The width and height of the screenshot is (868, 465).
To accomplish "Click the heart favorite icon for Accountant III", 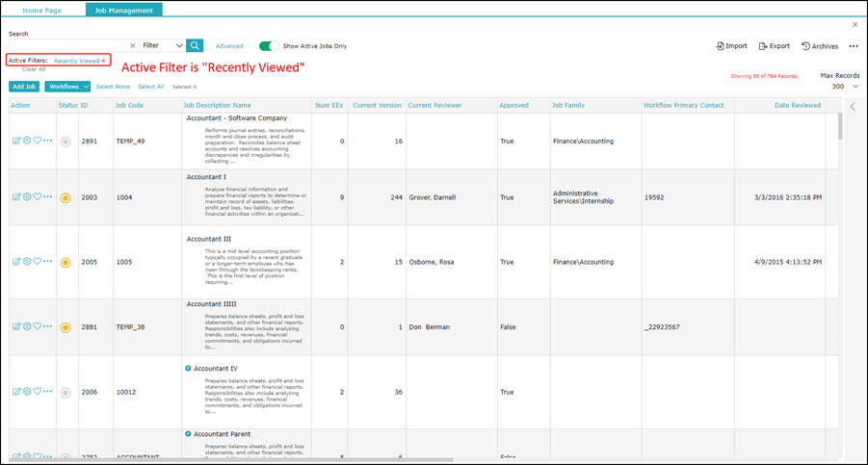I will (38, 261).
